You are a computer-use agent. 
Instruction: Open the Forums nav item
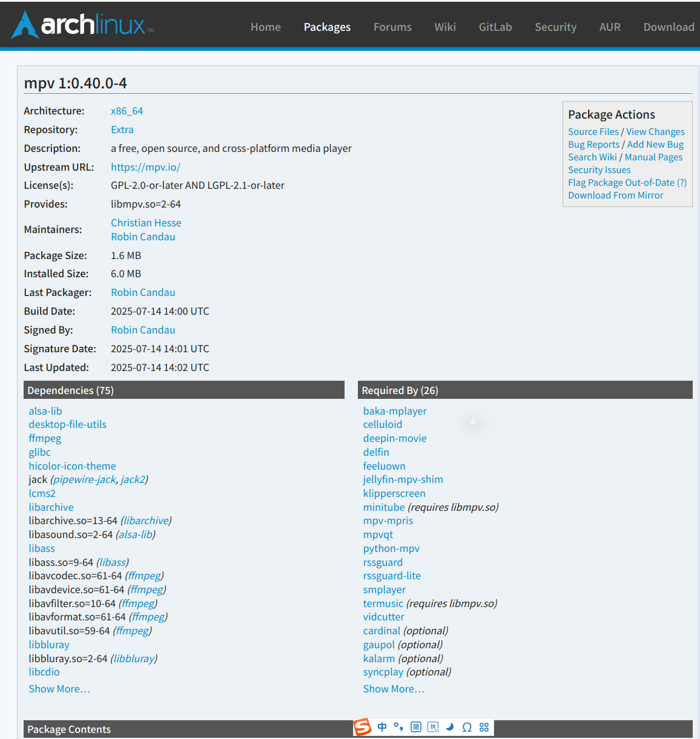(392, 27)
